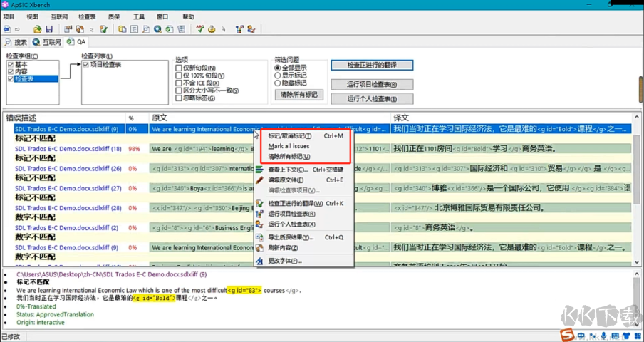Click the icon beside 查看上下文 menu entry
Image resolution: width=644 pixels, height=342 pixels.
tap(259, 169)
